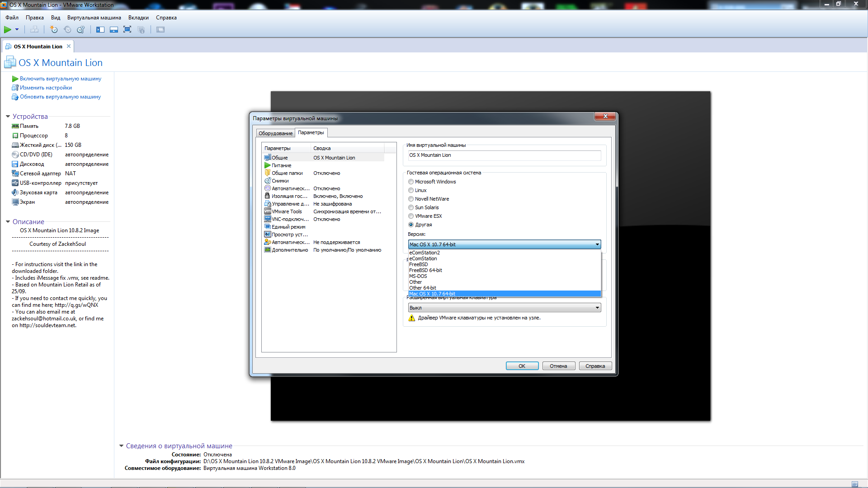The image size is (868, 488).
Task: Open the Вид menu
Action: (x=56, y=18)
